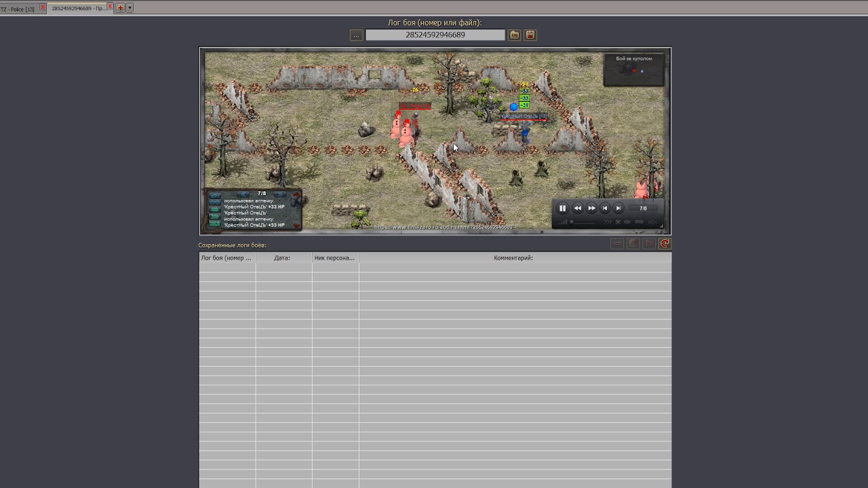Screen dimensions: 868x488
Task: Click the green double-chevron left button
Action: 215,209
